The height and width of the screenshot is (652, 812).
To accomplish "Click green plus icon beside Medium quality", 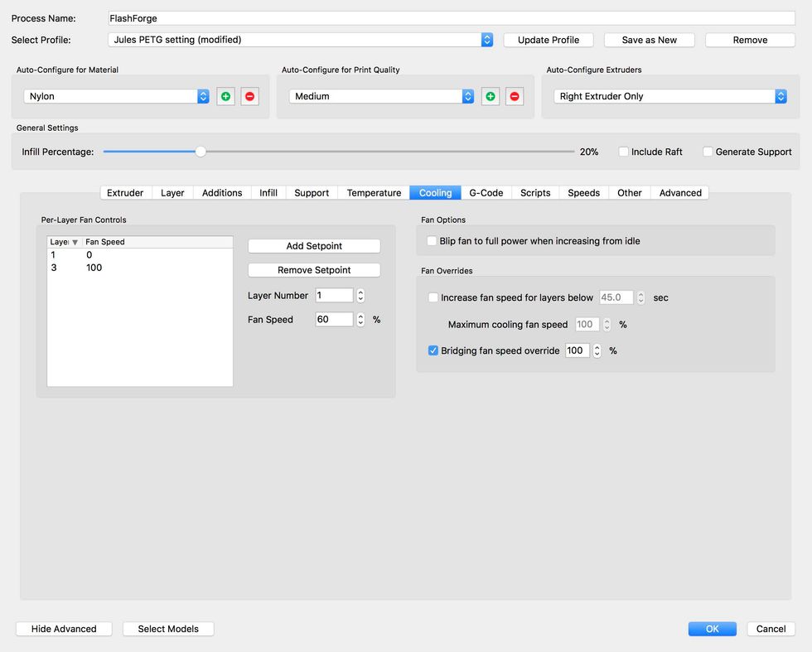I will coord(491,97).
